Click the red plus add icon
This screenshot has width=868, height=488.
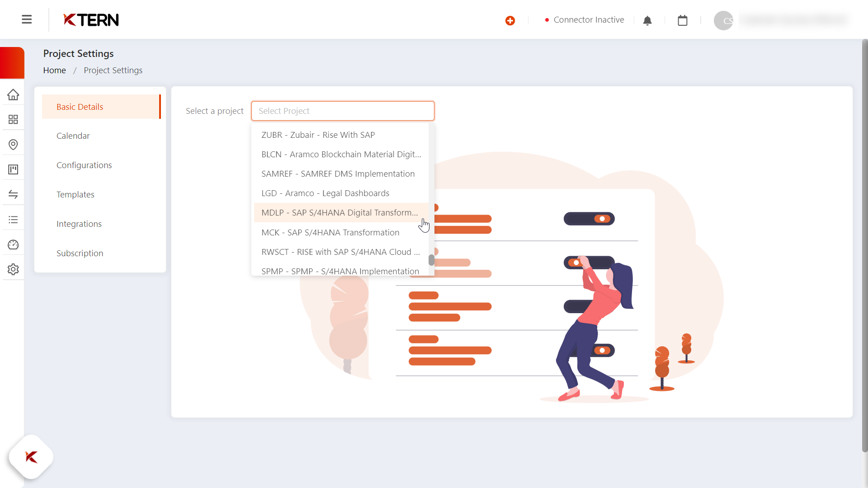click(510, 20)
